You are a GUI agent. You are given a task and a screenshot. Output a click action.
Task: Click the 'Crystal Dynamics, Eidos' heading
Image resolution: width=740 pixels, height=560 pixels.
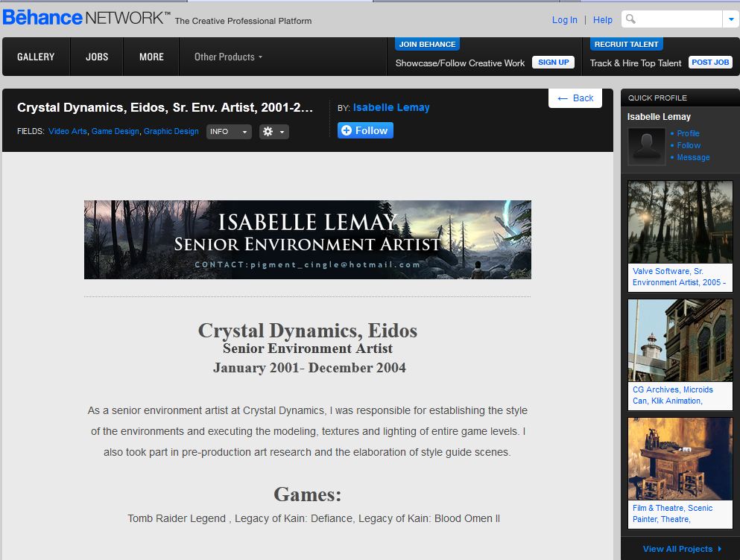tap(308, 331)
